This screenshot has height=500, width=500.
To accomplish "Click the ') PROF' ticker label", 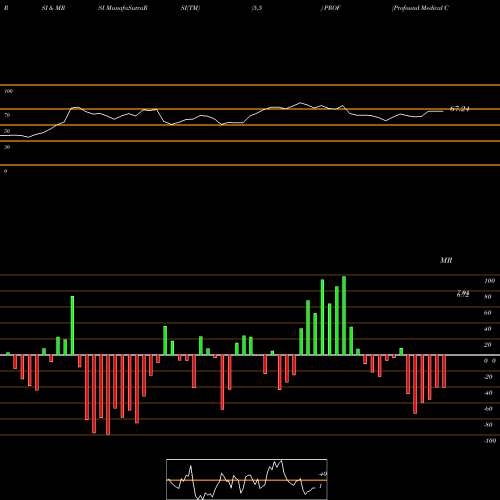I will click(x=330, y=8).
